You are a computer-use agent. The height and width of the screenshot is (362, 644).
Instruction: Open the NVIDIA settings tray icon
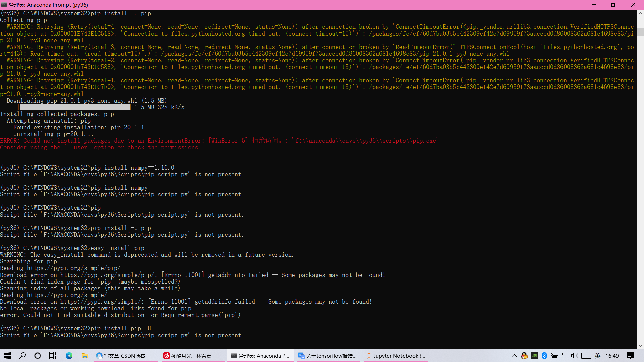534,356
